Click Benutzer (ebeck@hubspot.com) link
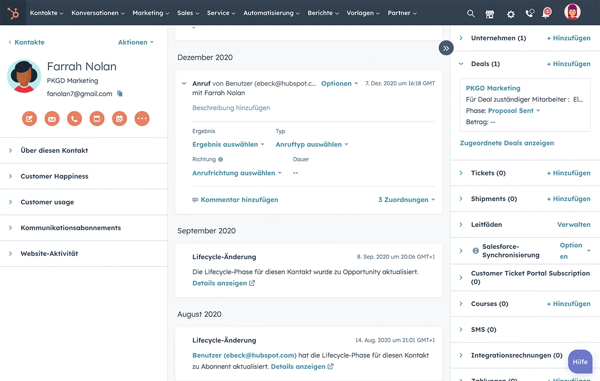Viewport: 600px width, 381px height. [x=244, y=355]
